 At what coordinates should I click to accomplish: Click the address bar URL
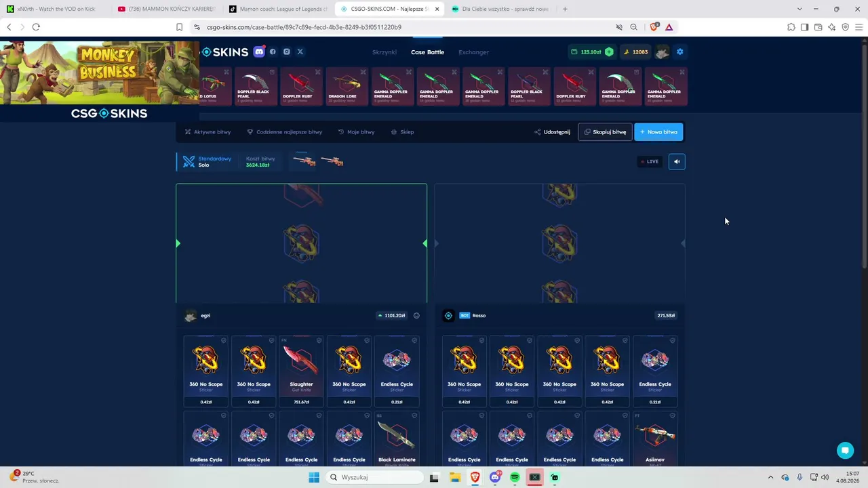click(x=304, y=27)
